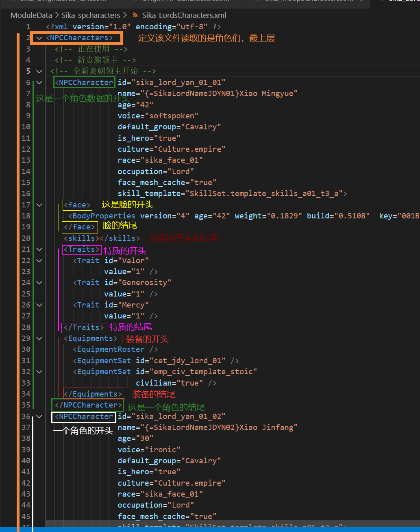
Task: Collapse the emp_civ_template_stoic EquipmentSet fold on line 32
Action: 39,372
